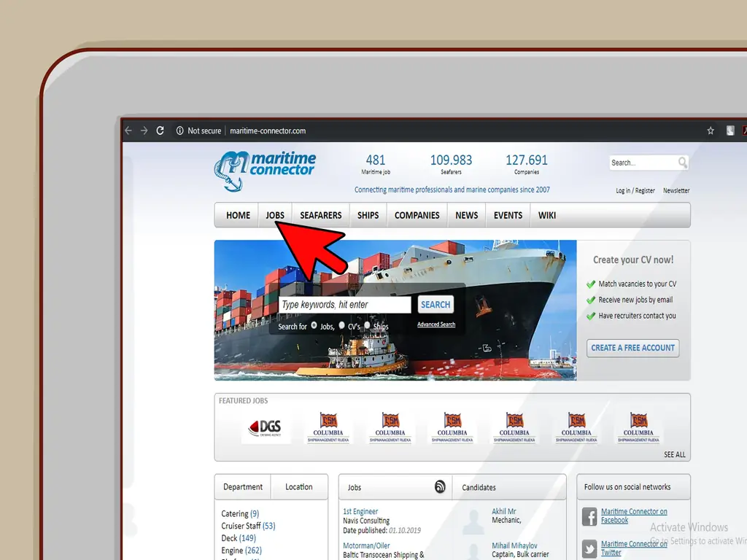This screenshot has width=747, height=560.
Task: Switch to the Candidates tab
Action: click(x=479, y=487)
